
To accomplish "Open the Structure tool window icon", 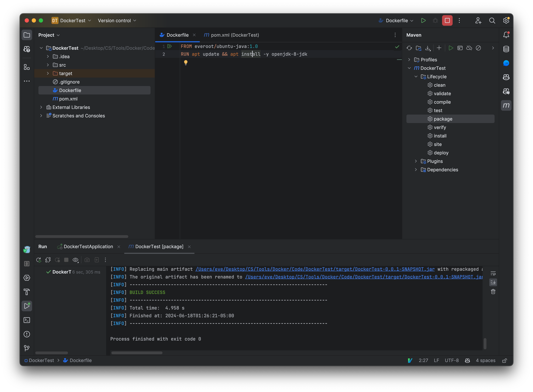I will coord(27,67).
